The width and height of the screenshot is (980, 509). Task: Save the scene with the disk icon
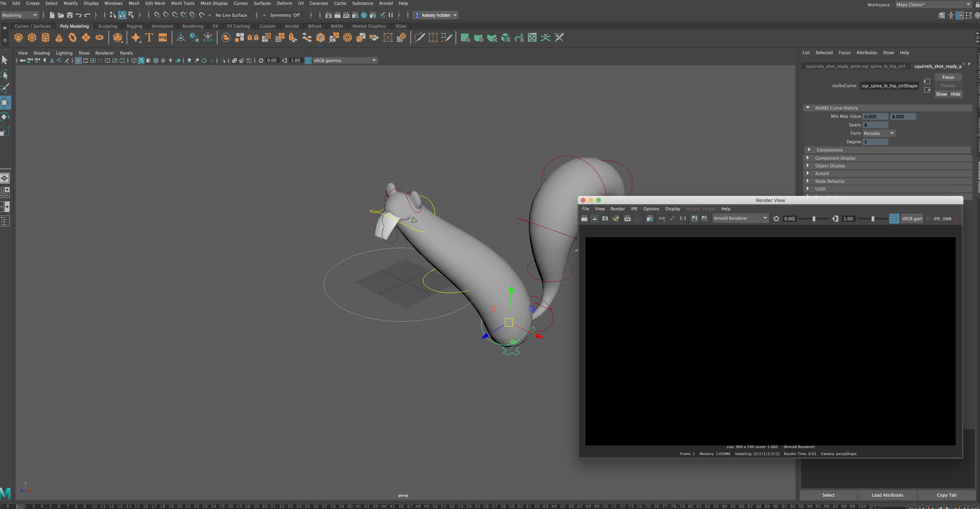(70, 15)
